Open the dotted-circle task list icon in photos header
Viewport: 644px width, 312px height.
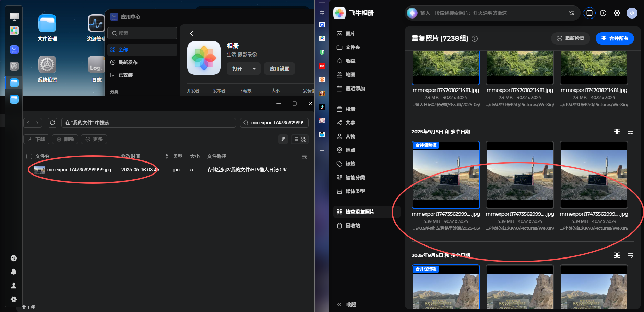tap(589, 13)
